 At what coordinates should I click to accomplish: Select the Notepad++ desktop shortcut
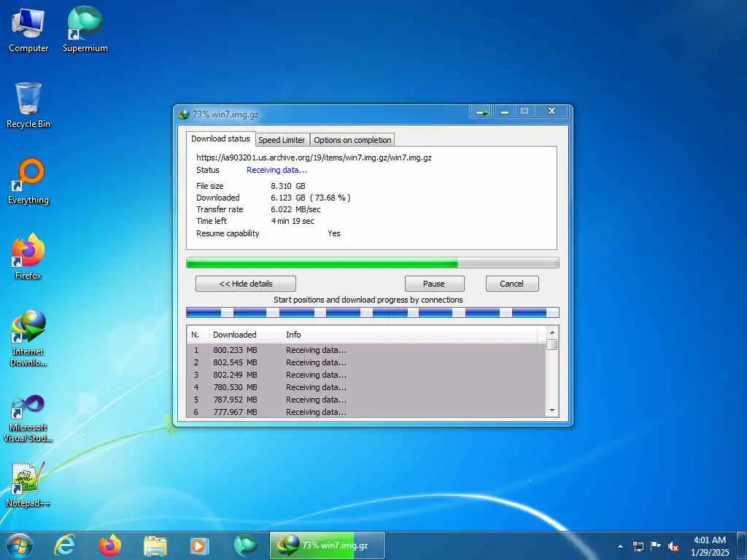[28, 485]
